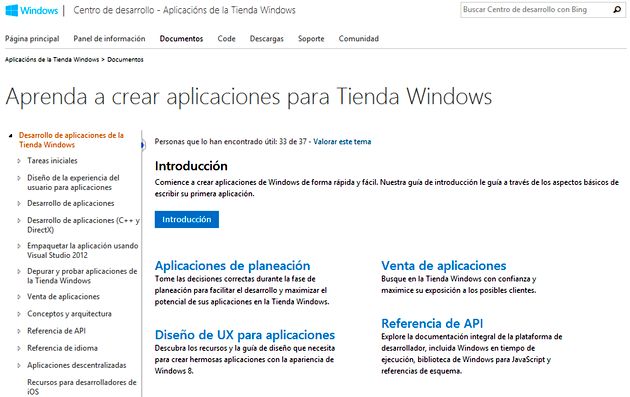Viewport: 630px width, 397px height.
Task: Open Referencia de API heading link
Action: coord(432,323)
